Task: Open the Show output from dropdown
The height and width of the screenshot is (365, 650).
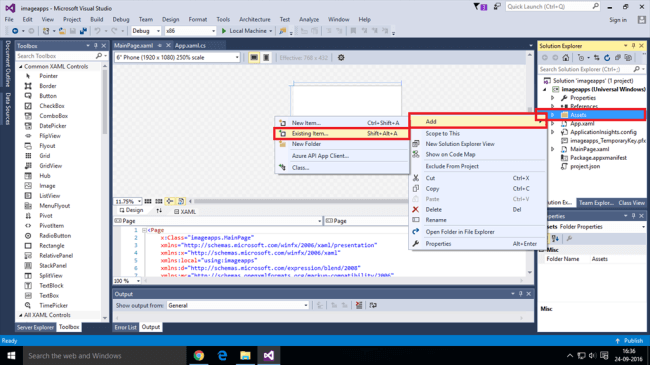Action: tap(238, 305)
